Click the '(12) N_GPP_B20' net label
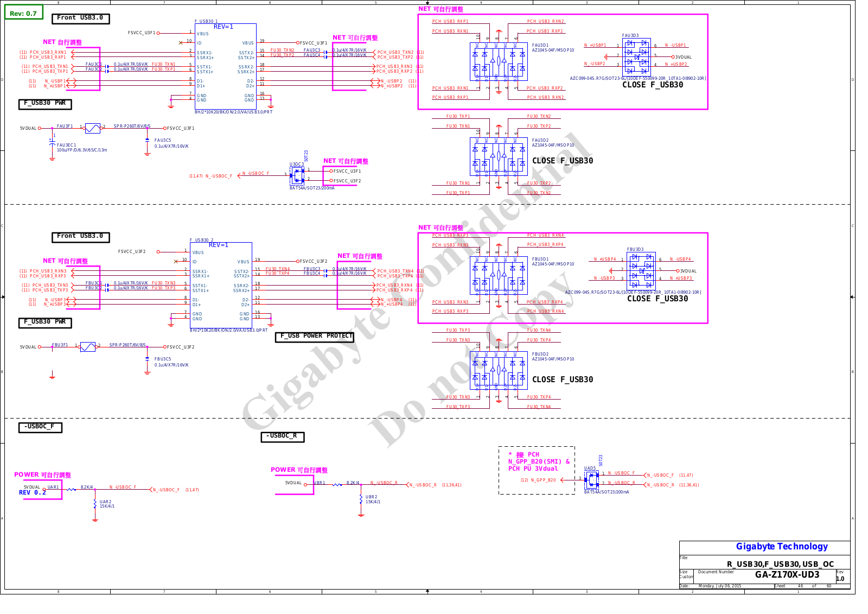Viewport: 868px width, 614px height. coord(538,480)
